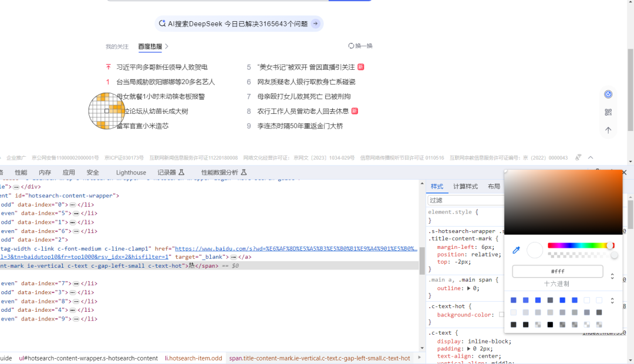Click the blue assistant icon above QR code

(x=608, y=95)
